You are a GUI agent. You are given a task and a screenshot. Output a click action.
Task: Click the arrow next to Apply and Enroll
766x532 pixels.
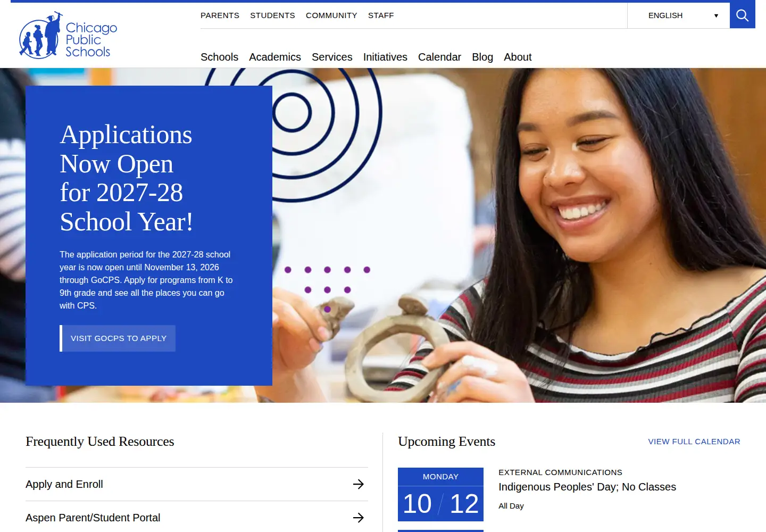359,484
